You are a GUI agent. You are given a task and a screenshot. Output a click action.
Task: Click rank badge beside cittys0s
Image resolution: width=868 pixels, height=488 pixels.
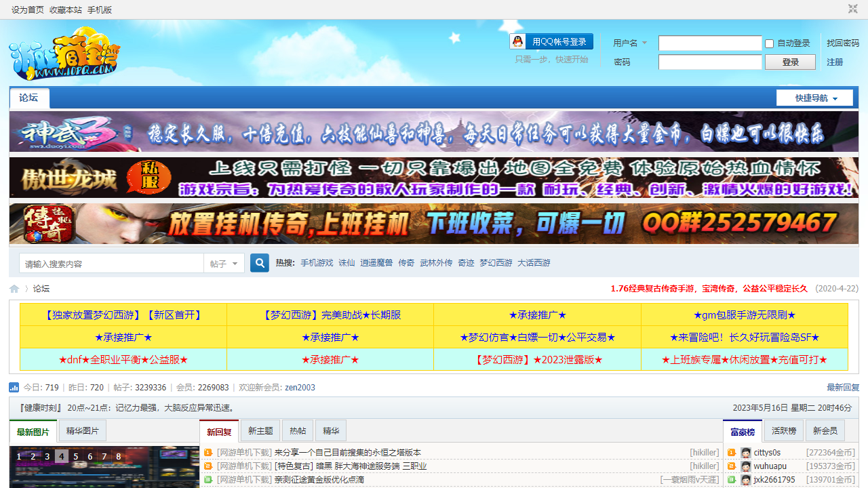pyautogui.click(x=732, y=453)
